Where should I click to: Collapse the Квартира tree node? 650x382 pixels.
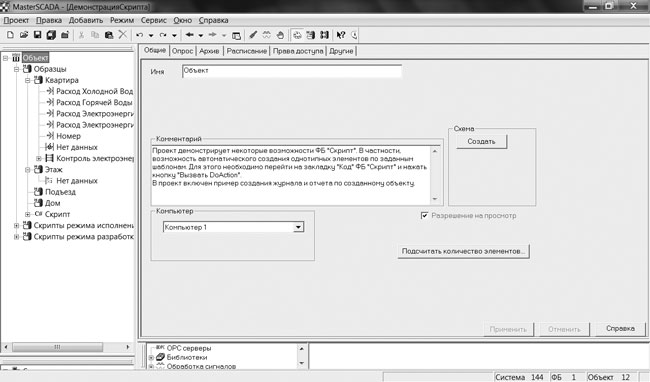tap(27, 80)
